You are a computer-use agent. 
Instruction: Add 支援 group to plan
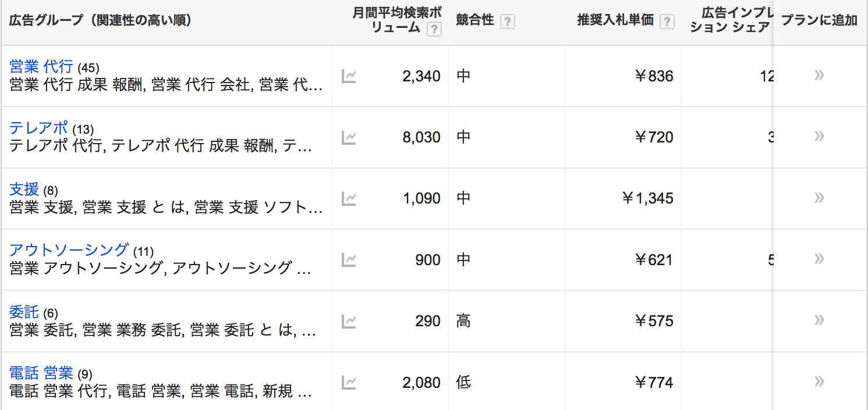point(819,198)
